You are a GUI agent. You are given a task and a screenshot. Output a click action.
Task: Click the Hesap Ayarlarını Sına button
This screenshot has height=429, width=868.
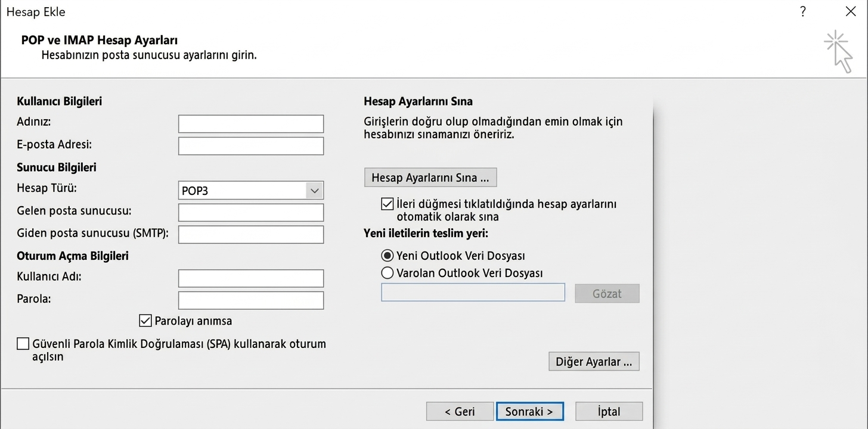click(x=430, y=178)
